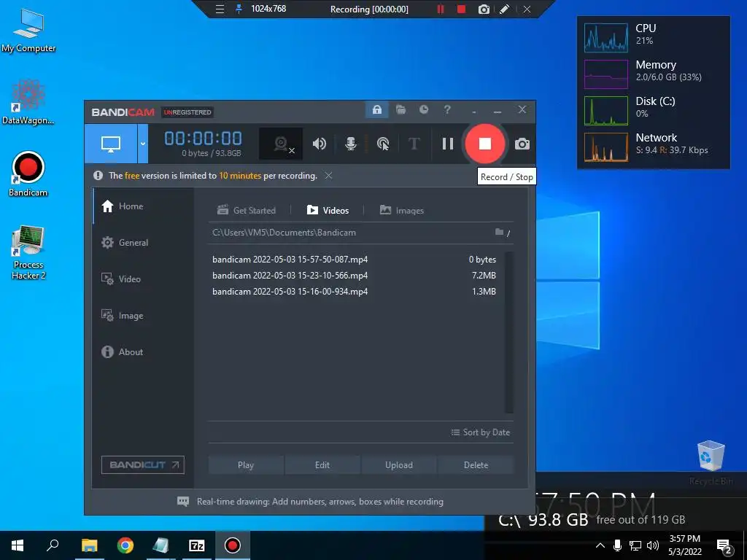Click the Edit button
The image size is (747, 560).
[x=322, y=464]
